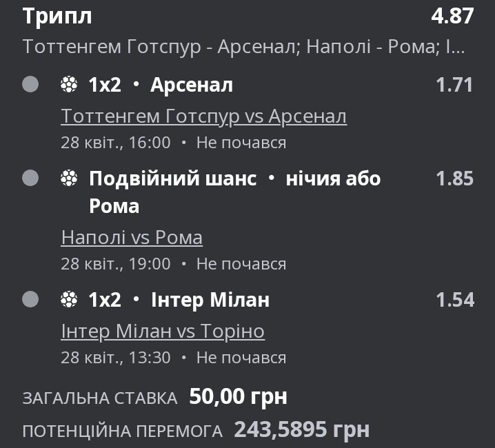Image resolution: width=495 pixels, height=448 pixels.
Task: Click the total odds 4.87
Action: point(452,16)
